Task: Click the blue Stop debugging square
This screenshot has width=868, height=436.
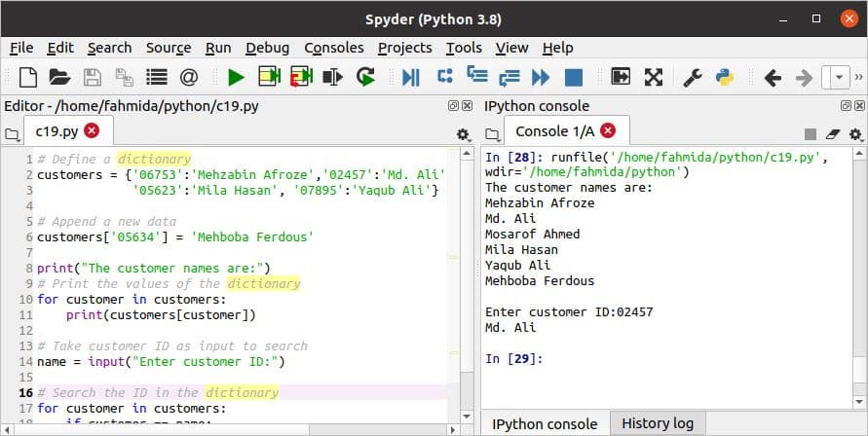Action: (573, 77)
